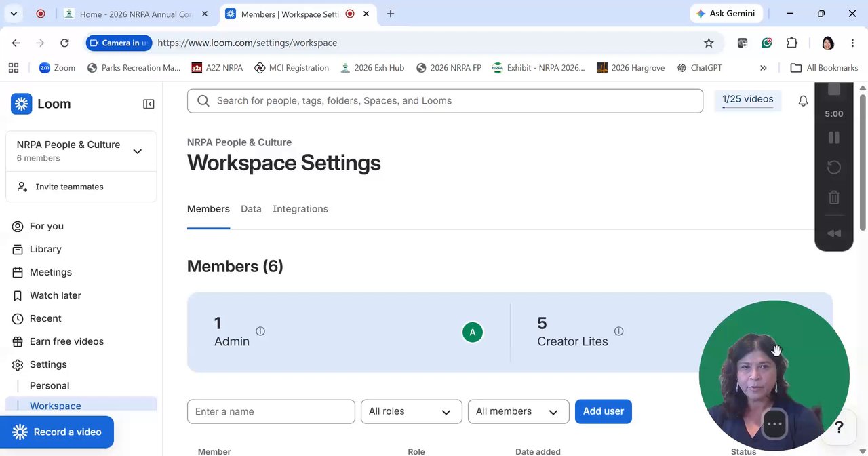The height and width of the screenshot is (456, 868).
Task: Open the ChatGPT bookmark
Action: coord(700,68)
